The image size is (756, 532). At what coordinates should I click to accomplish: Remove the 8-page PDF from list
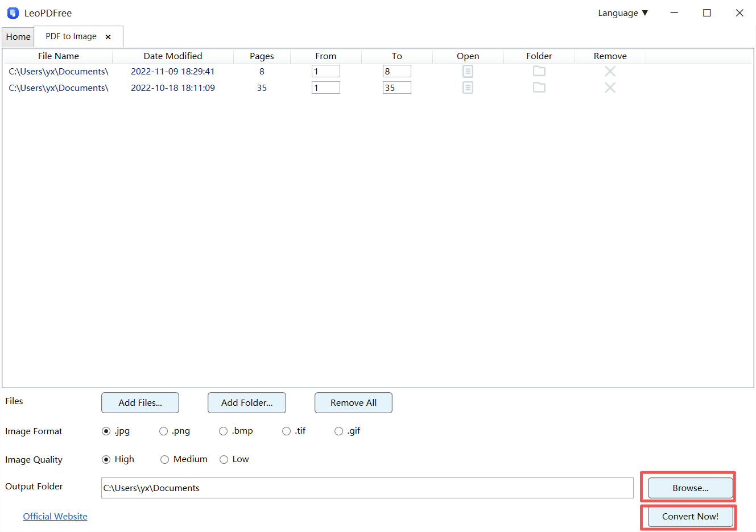(610, 71)
